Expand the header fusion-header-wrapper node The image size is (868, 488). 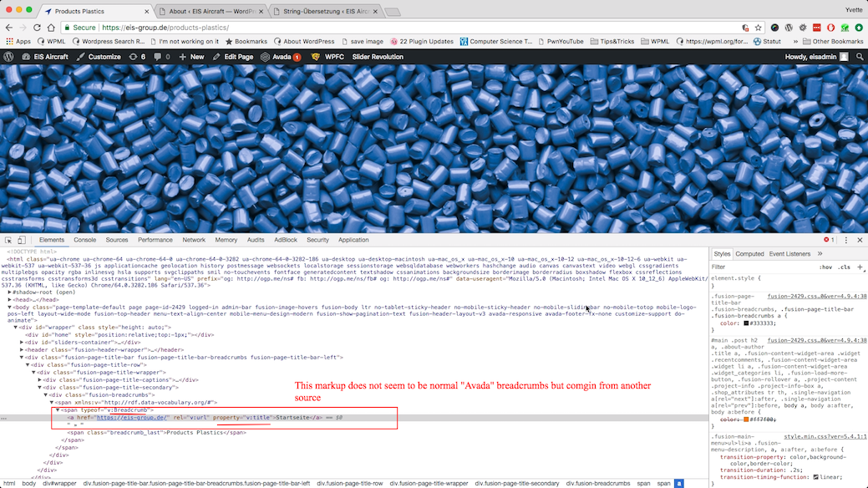coord(22,349)
